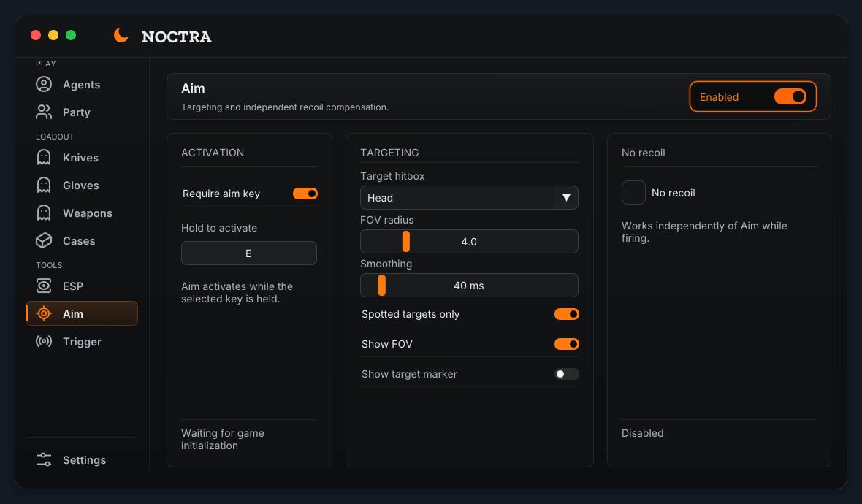862x504 pixels.
Task: Click the "FOV radius" label
Action: coord(387,220)
